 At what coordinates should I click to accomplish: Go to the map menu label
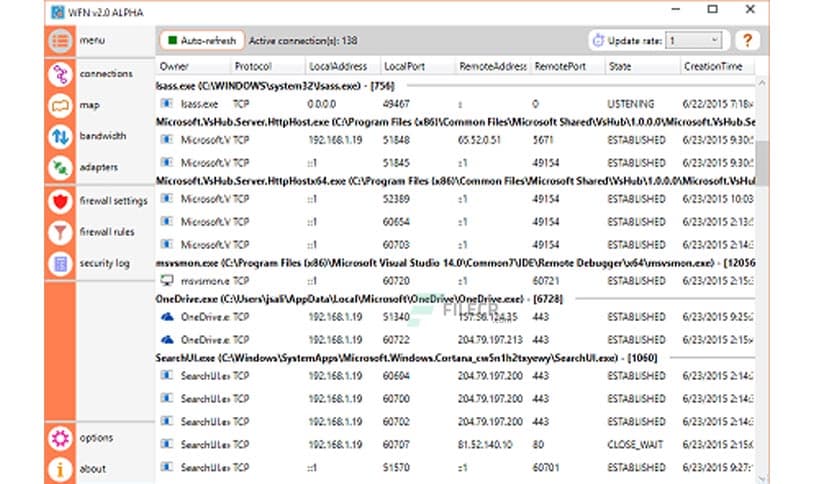90,105
